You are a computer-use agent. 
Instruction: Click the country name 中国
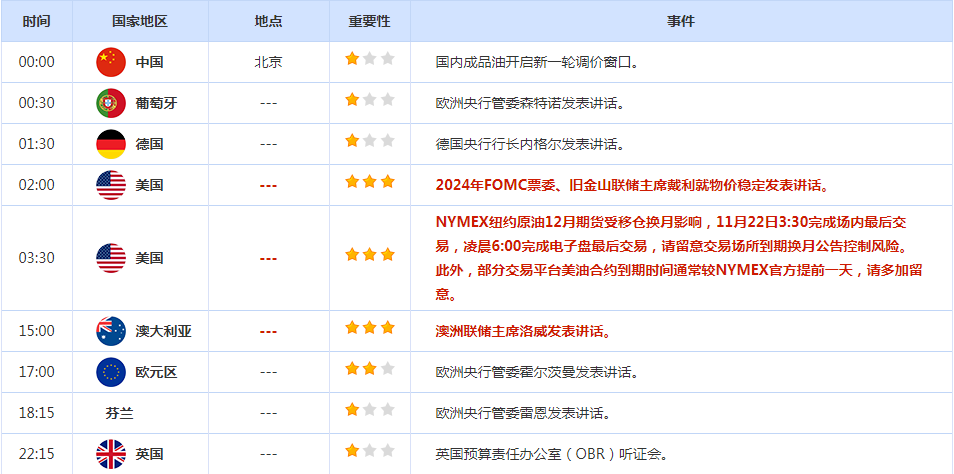149,62
